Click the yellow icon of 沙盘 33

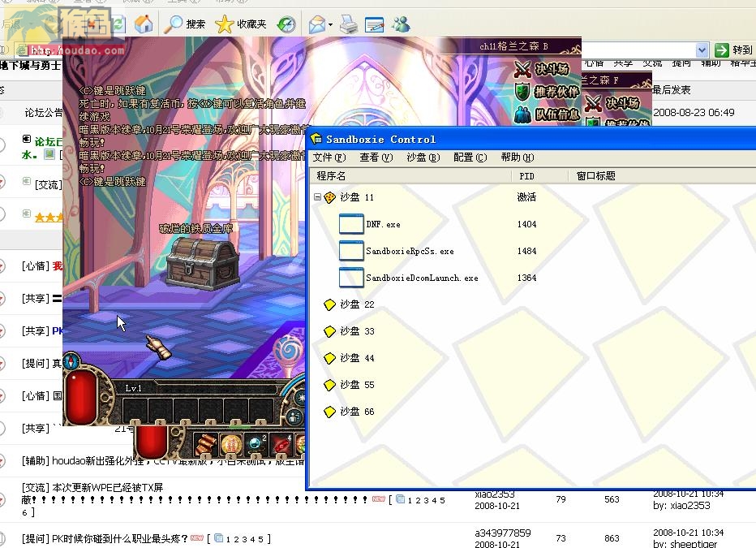point(330,331)
